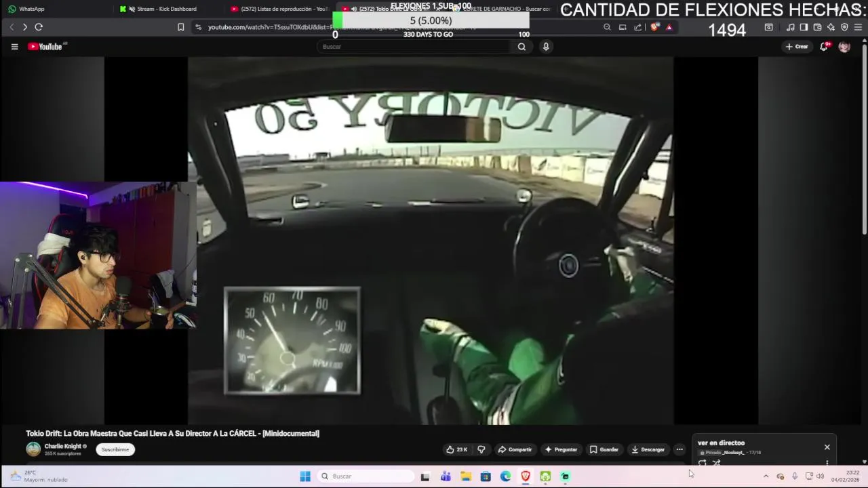Open the browser main menu
Viewport: 868px width, 488px height.
(x=858, y=27)
